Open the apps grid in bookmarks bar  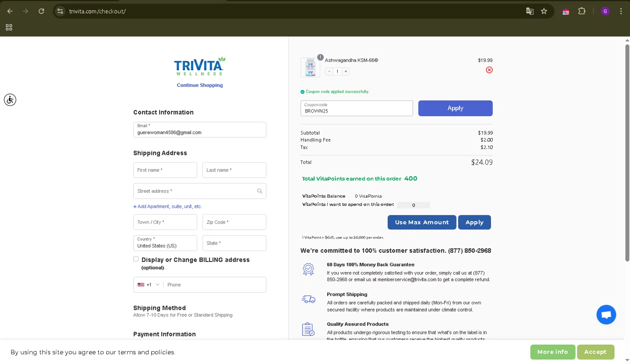coord(9,27)
